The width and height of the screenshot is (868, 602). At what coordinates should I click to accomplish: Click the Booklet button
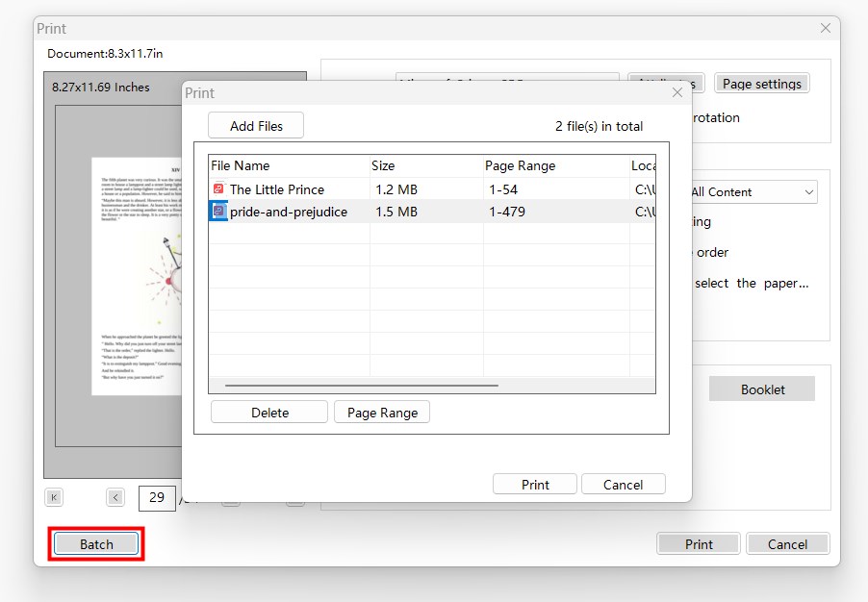[x=762, y=389]
